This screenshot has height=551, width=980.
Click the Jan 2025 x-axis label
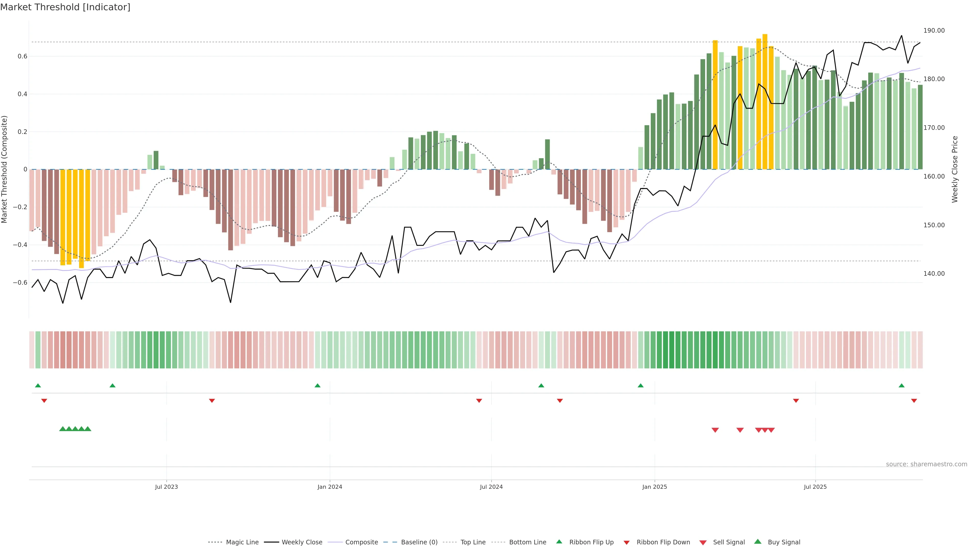[654, 487]
